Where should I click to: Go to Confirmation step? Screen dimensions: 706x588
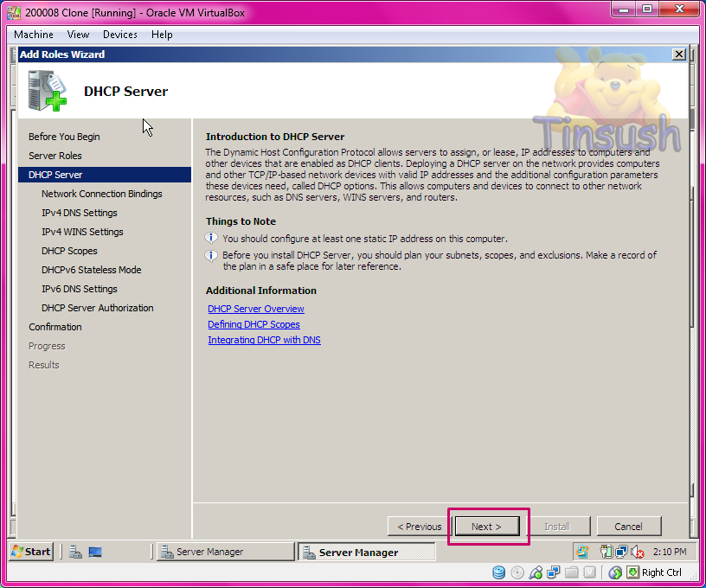[55, 327]
